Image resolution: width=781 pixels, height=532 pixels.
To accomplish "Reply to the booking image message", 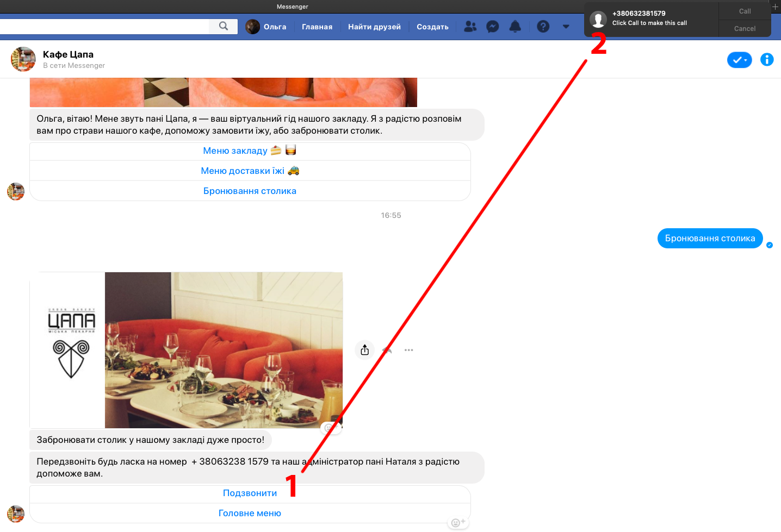I will click(387, 350).
